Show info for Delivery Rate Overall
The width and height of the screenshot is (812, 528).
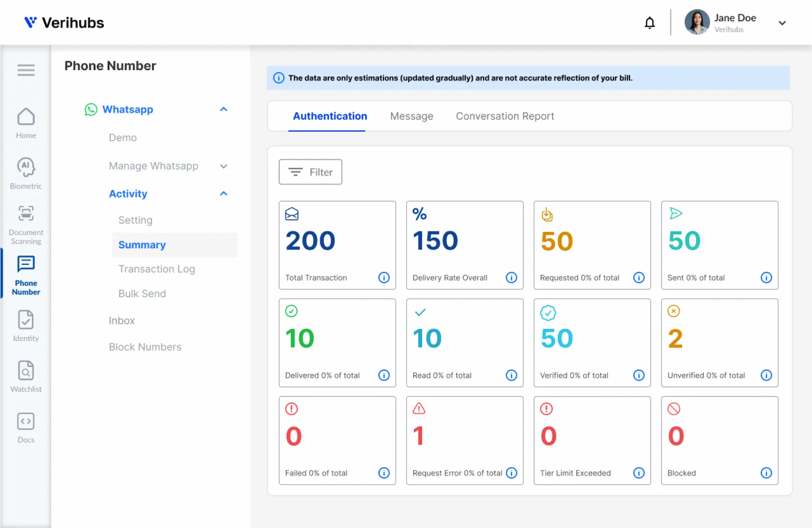511,278
